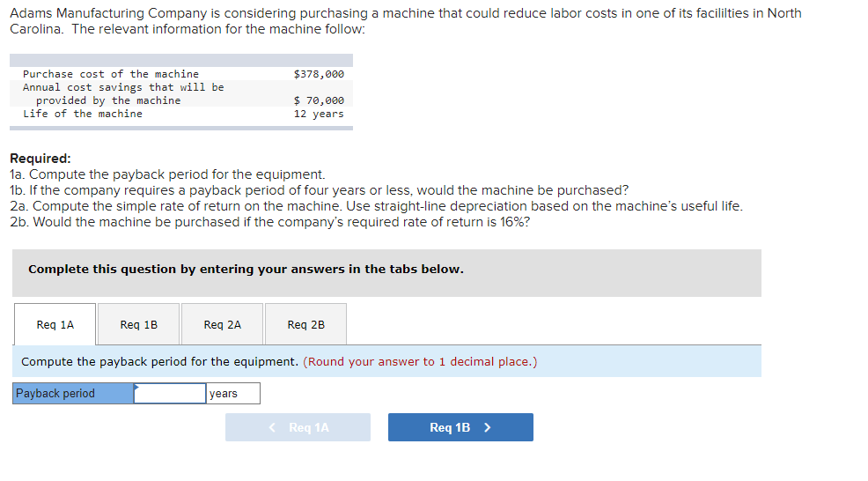
Task: Click the Required heading
Action: coord(40,159)
